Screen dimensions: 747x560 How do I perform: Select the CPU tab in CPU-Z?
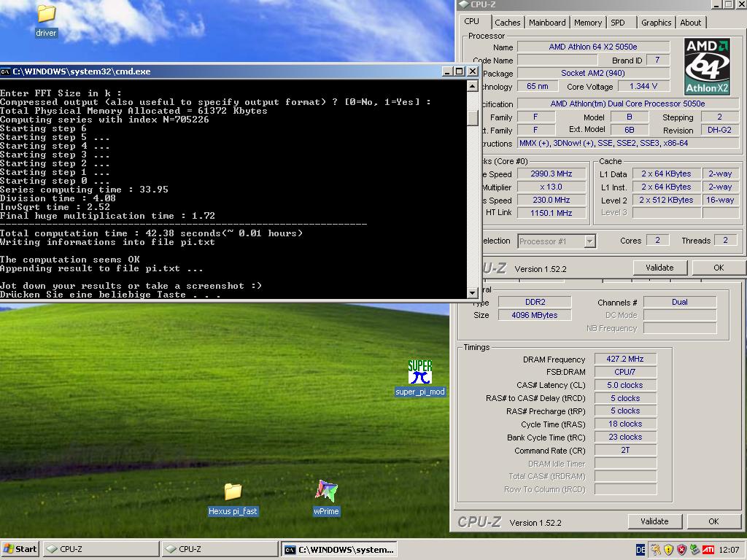point(472,21)
